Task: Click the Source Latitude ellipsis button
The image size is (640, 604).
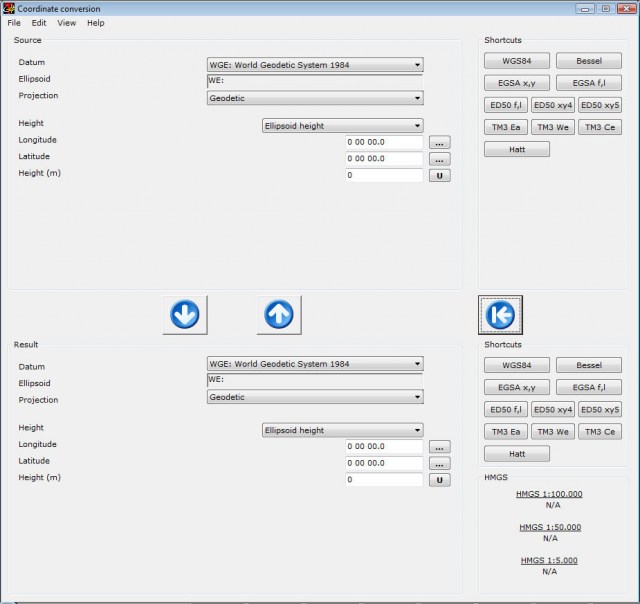Action: [439, 159]
